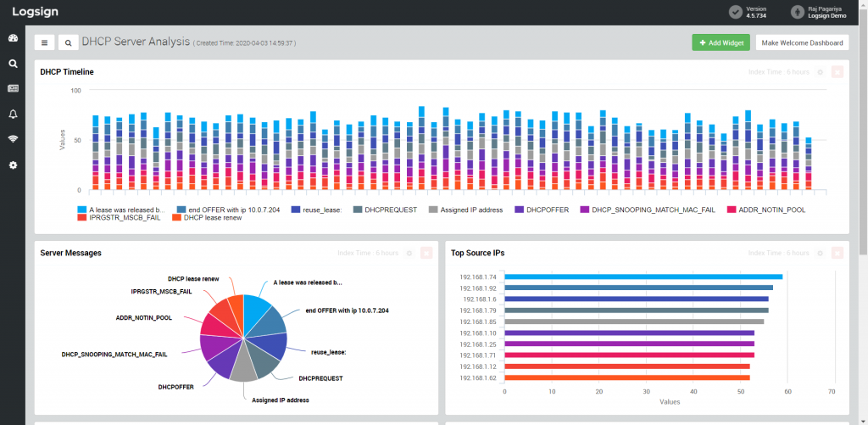Click the magnifier button next to dashboard title
868x425 pixels.
[x=68, y=42]
